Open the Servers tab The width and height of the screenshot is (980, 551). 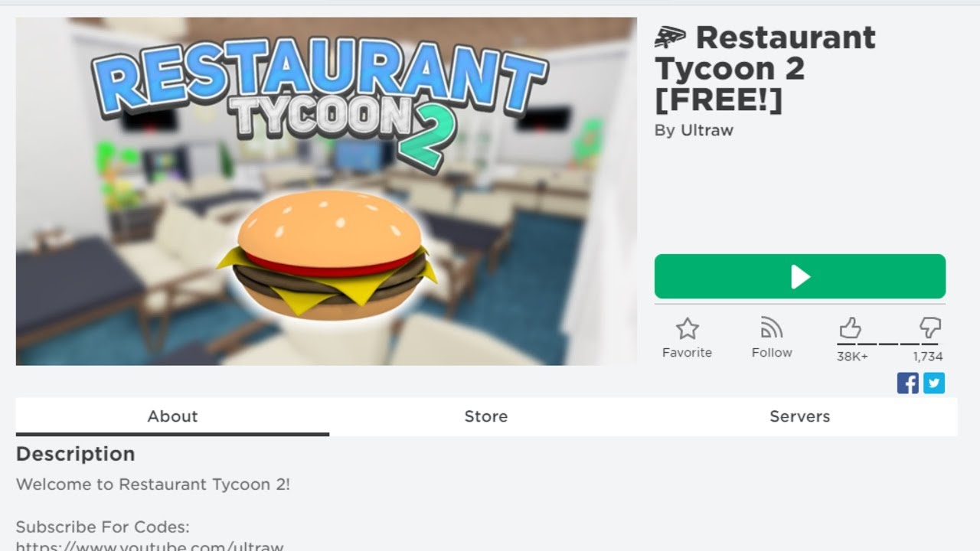tap(799, 416)
